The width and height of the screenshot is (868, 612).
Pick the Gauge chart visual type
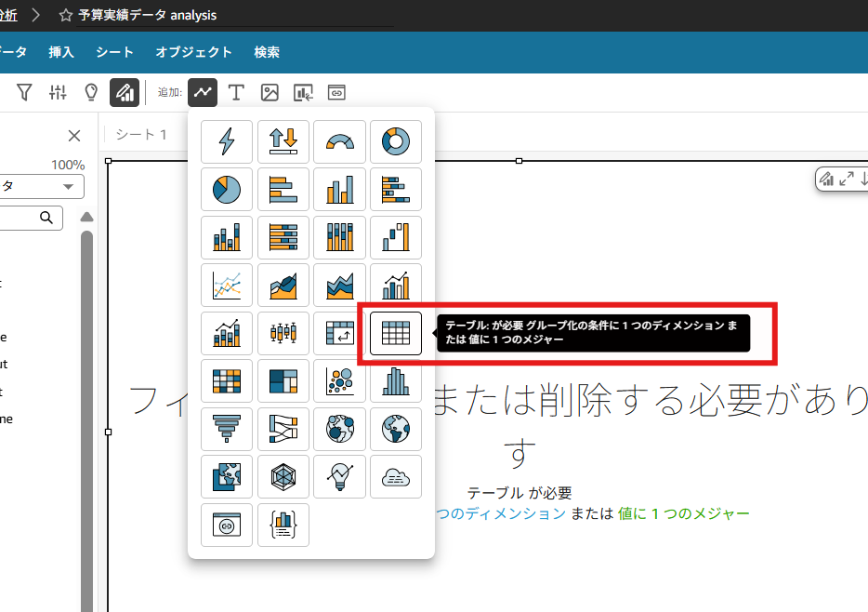[339, 141]
